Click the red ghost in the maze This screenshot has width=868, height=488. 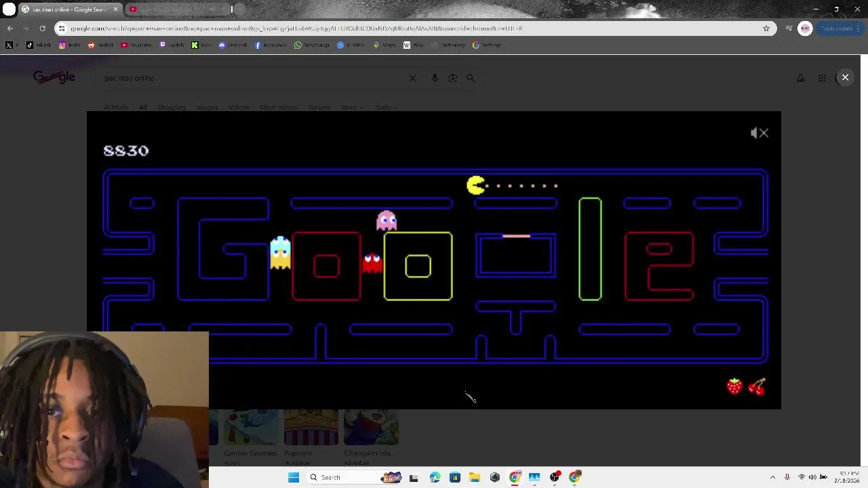click(x=372, y=263)
